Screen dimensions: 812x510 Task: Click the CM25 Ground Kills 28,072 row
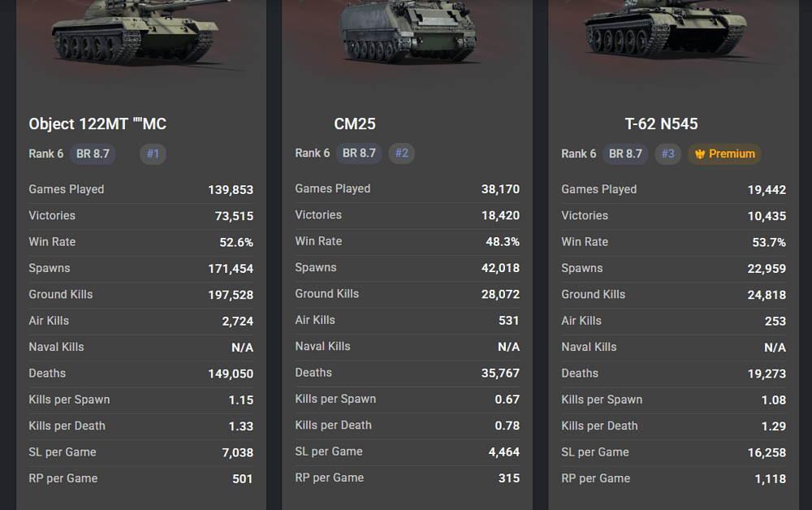click(x=407, y=294)
